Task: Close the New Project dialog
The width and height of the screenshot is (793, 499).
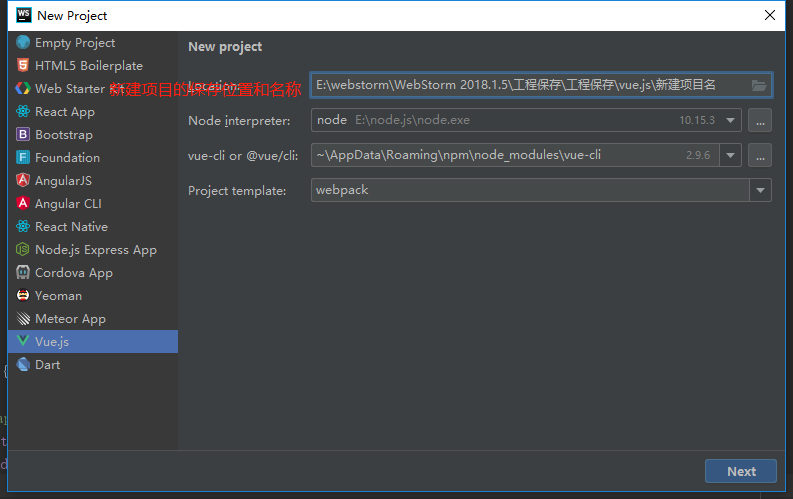Action: [770, 15]
